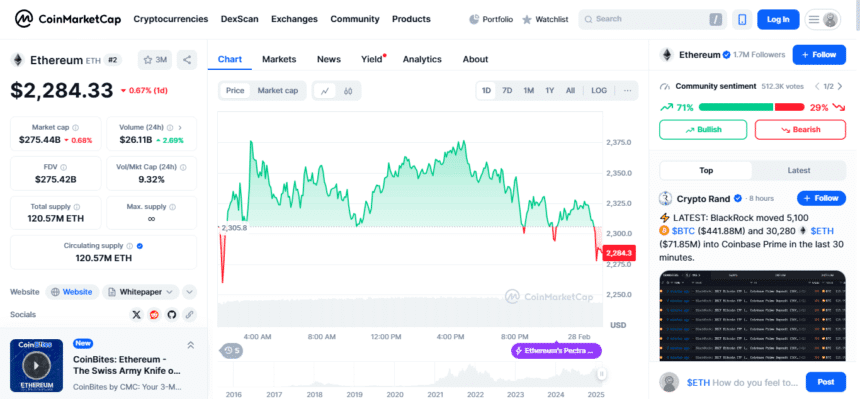Select the 1Y time range
The image size is (860, 399).
click(x=550, y=91)
